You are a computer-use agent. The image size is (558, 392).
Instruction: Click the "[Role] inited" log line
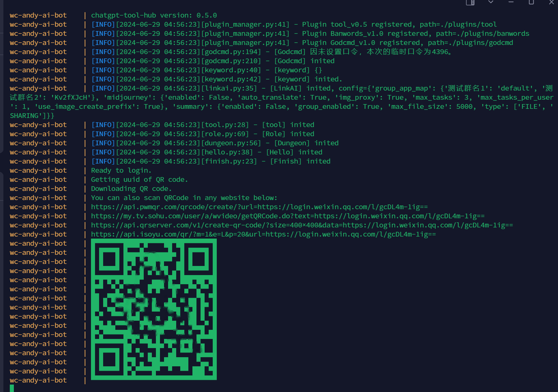click(x=203, y=134)
